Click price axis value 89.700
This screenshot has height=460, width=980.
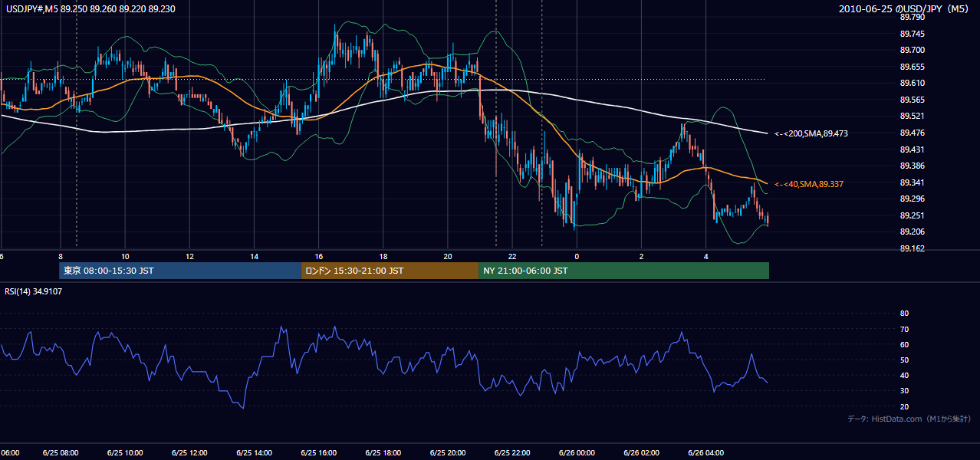pyautogui.click(x=912, y=50)
